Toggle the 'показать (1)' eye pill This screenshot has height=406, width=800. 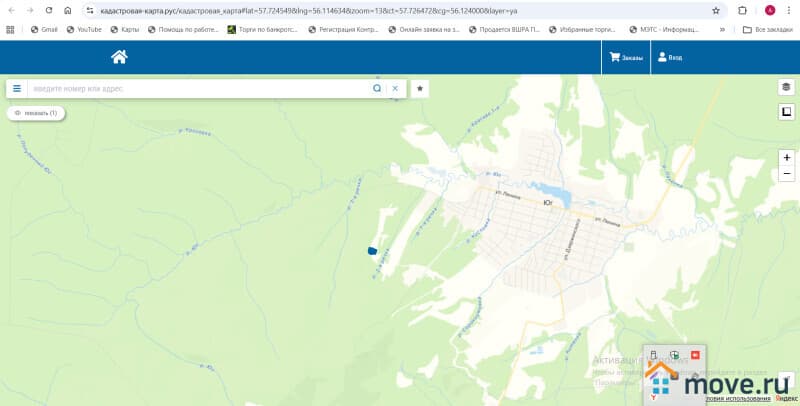coord(36,113)
